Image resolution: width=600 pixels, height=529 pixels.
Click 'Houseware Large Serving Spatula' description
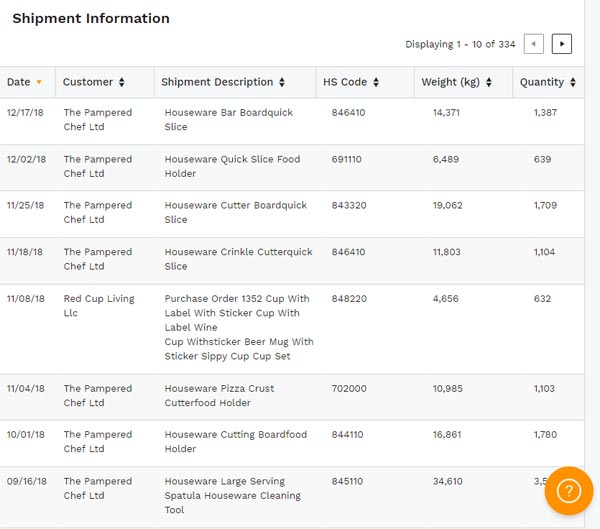233,495
